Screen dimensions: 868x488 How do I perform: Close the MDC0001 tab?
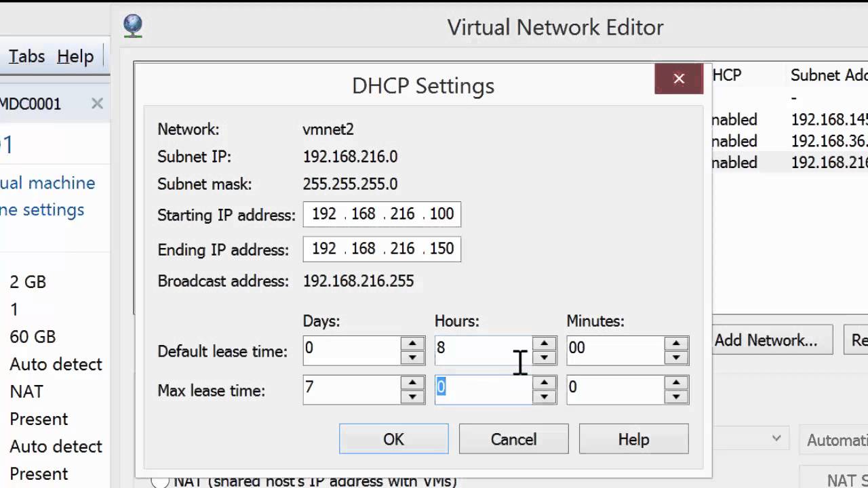[97, 104]
